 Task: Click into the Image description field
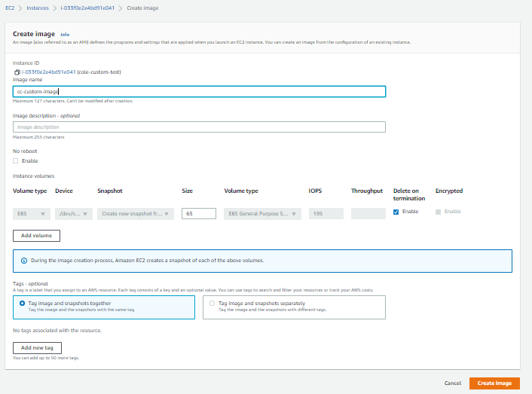[199, 127]
